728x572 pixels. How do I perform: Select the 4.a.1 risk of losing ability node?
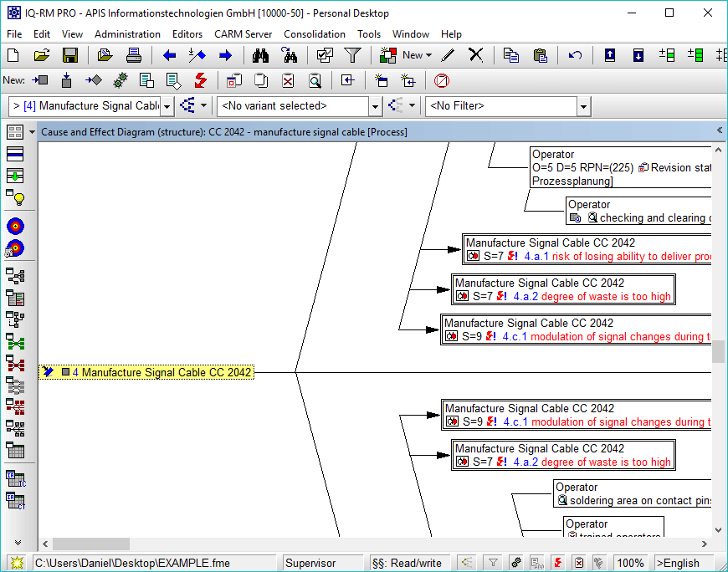[587, 249]
